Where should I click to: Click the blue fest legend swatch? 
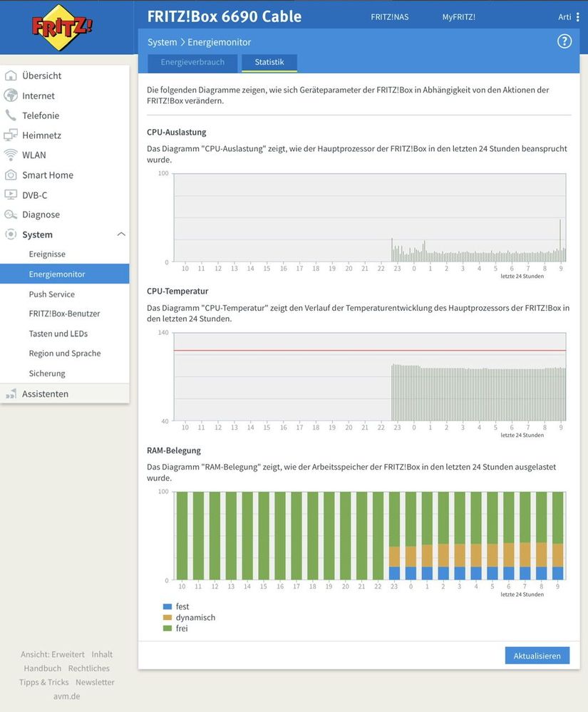coord(167,607)
